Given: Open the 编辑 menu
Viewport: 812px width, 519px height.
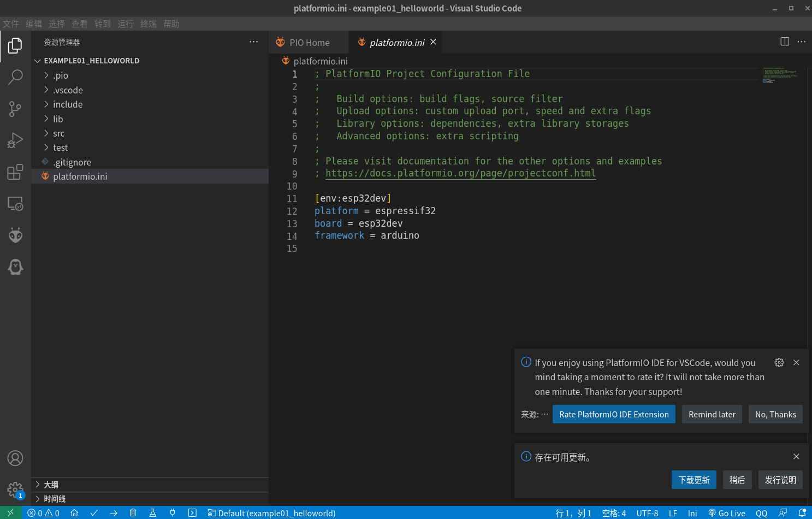Looking at the screenshot, I should tap(34, 24).
